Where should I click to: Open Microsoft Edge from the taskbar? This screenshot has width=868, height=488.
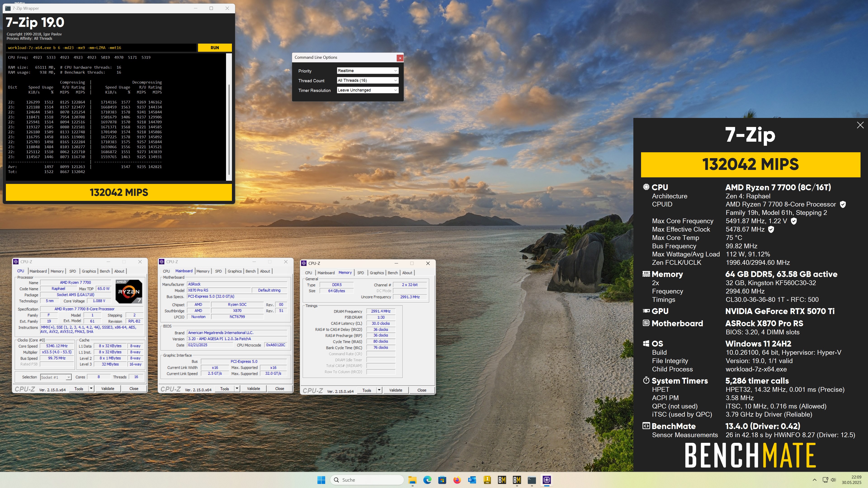427,480
